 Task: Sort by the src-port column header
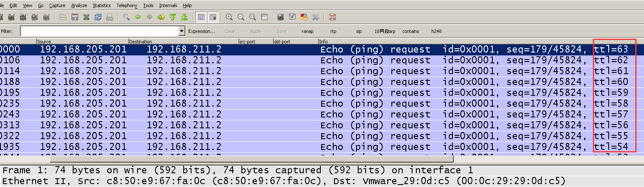[256, 42]
